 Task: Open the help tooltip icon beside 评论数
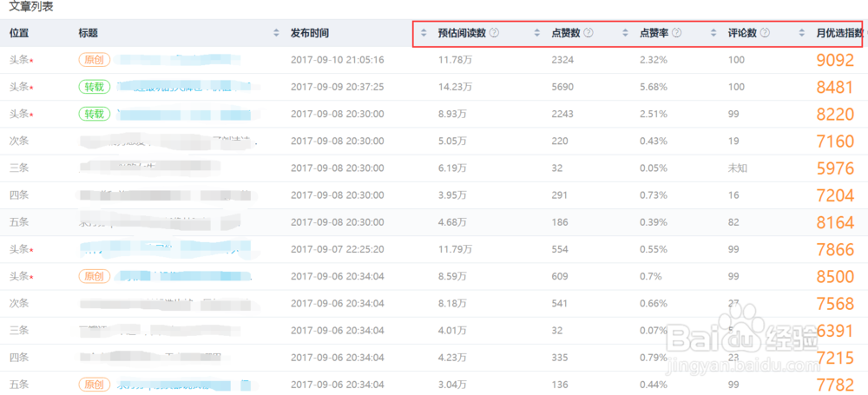[765, 33]
